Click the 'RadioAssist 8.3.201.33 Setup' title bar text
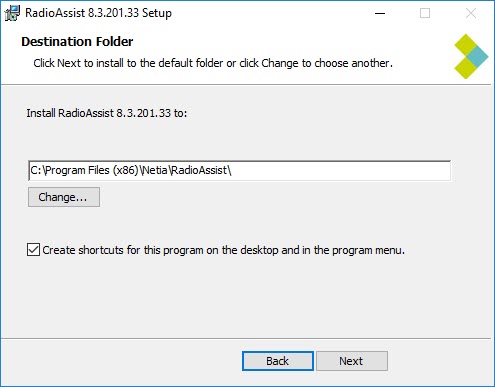Image resolution: width=495 pixels, height=387 pixels. (x=98, y=13)
